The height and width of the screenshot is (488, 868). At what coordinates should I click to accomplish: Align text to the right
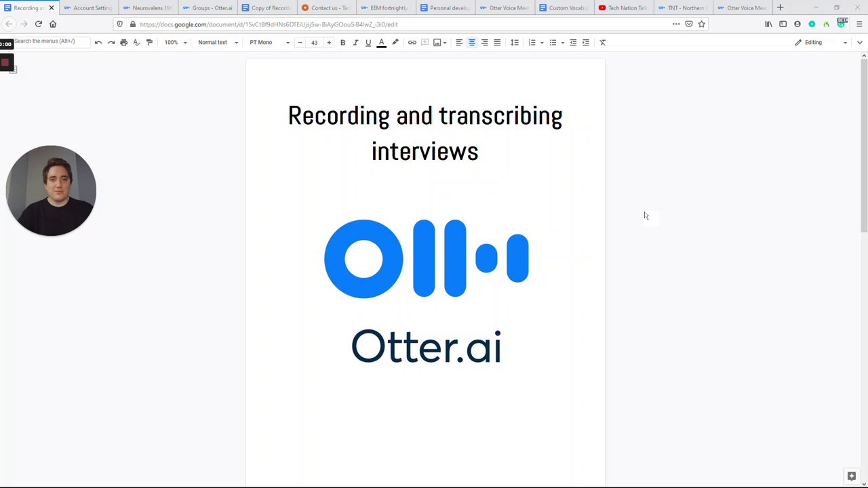pyautogui.click(x=484, y=42)
